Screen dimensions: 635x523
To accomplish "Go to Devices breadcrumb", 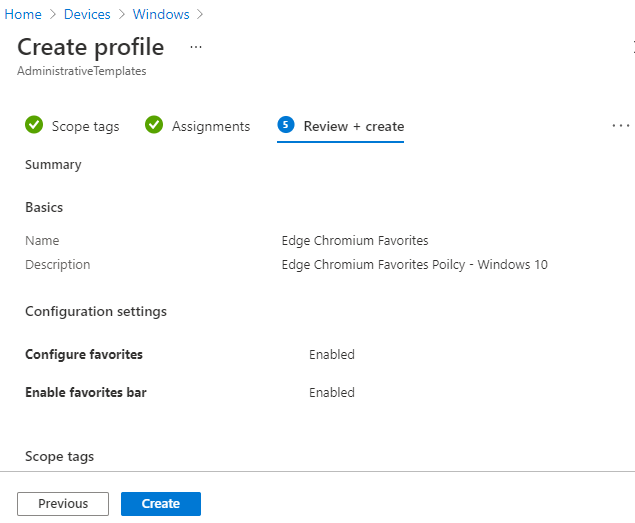I will tap(87, 14).
